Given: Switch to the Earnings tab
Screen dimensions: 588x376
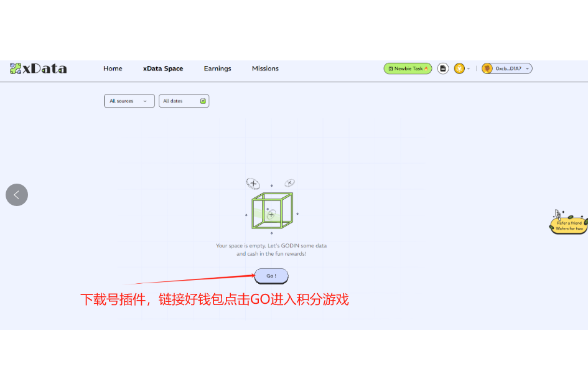Looking at the screenshot, I should tap(217, 68).
